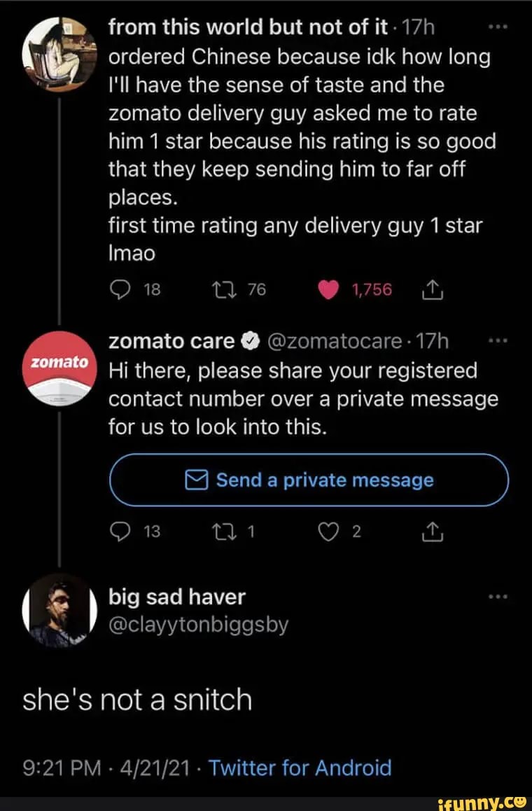Open the more options menu on the first tweet
The image size is (532, 811).
[498, 25]
